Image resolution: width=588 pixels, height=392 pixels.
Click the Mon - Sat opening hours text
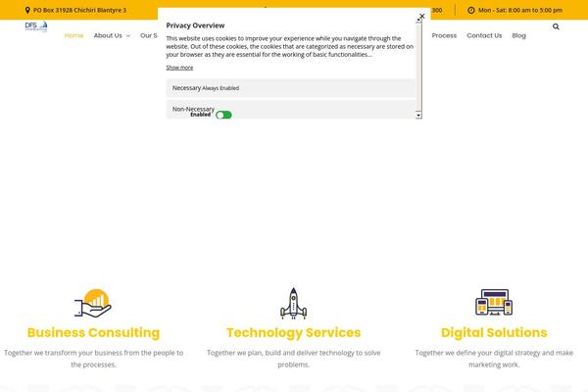(x=520, y=10)
